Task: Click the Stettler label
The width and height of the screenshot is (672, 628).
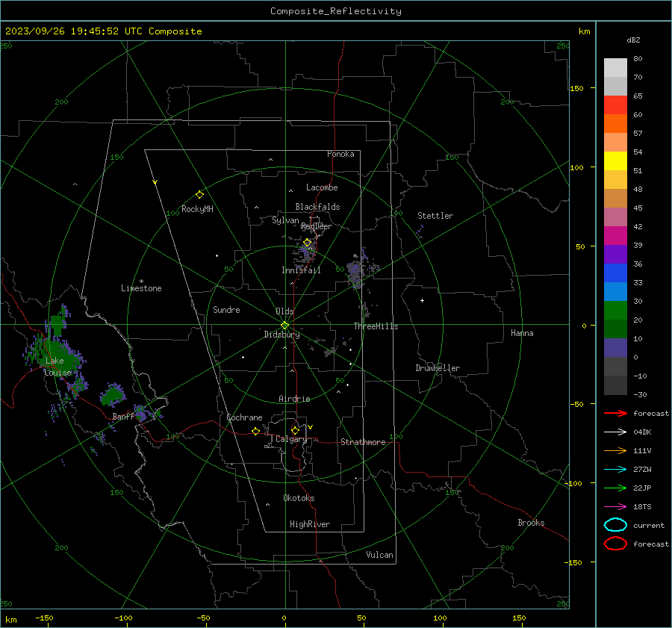Action: tap(435, 216)
